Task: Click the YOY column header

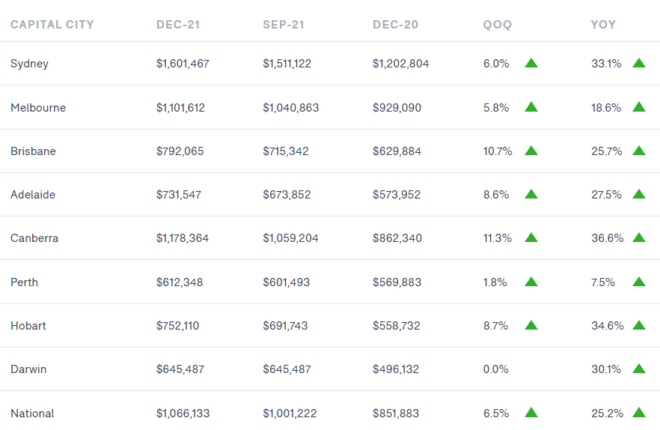Action: (604, 24)
